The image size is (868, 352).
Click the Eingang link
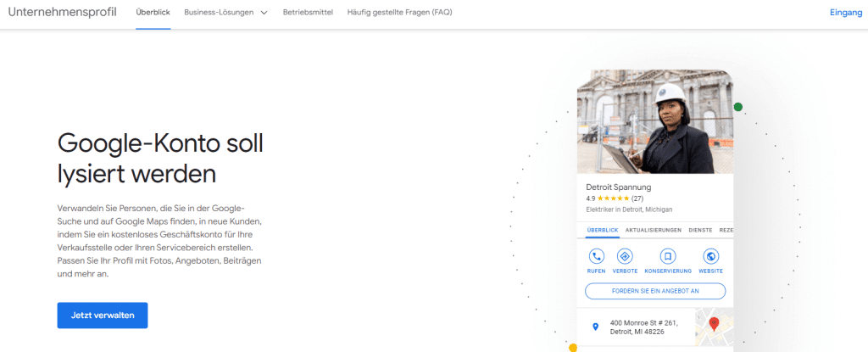(846, 13)
